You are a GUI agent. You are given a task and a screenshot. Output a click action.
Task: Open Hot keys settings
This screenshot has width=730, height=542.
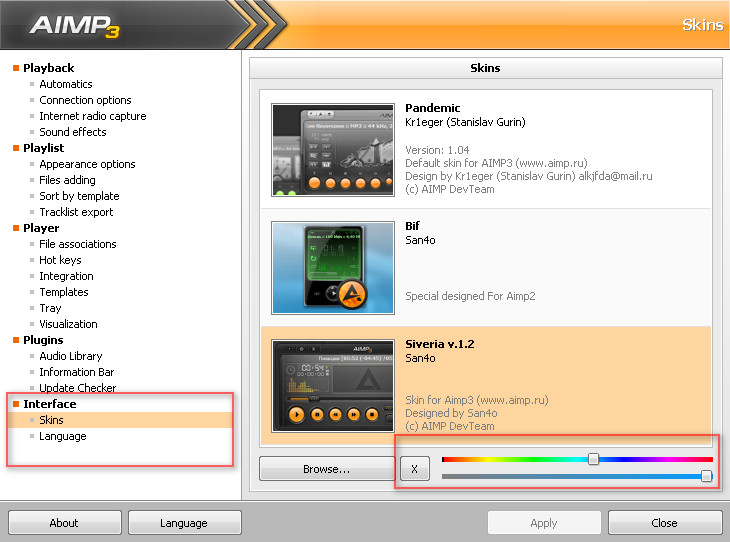[60, 260]
